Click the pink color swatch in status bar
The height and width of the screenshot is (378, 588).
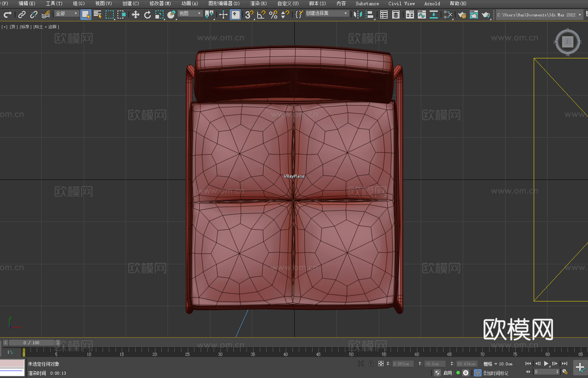[x=12, y=364]
